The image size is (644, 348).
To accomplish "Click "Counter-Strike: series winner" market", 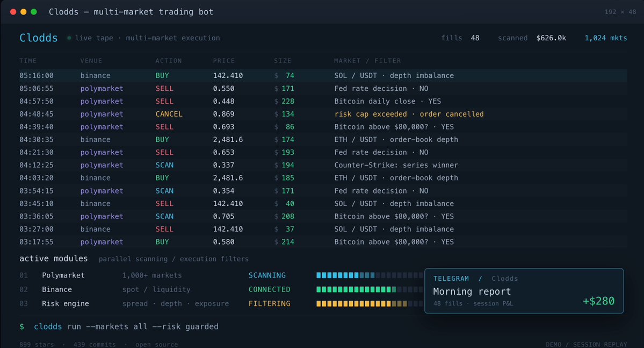I will (x=396, y=165).
